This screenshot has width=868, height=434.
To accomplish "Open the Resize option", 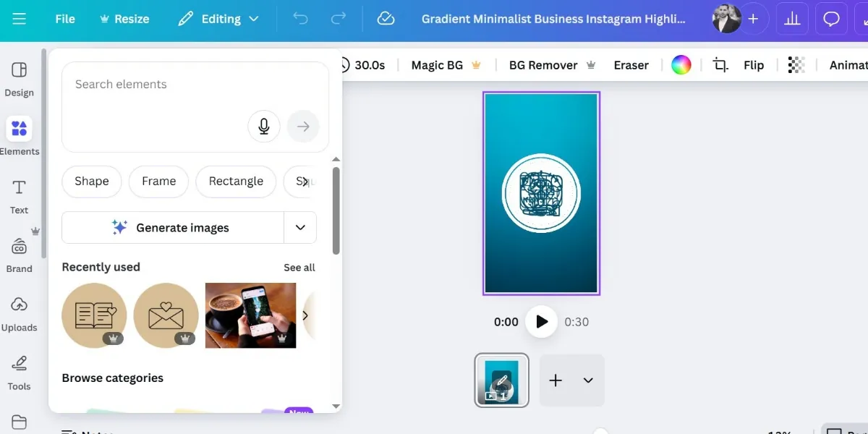I will [x=124, y=19].
